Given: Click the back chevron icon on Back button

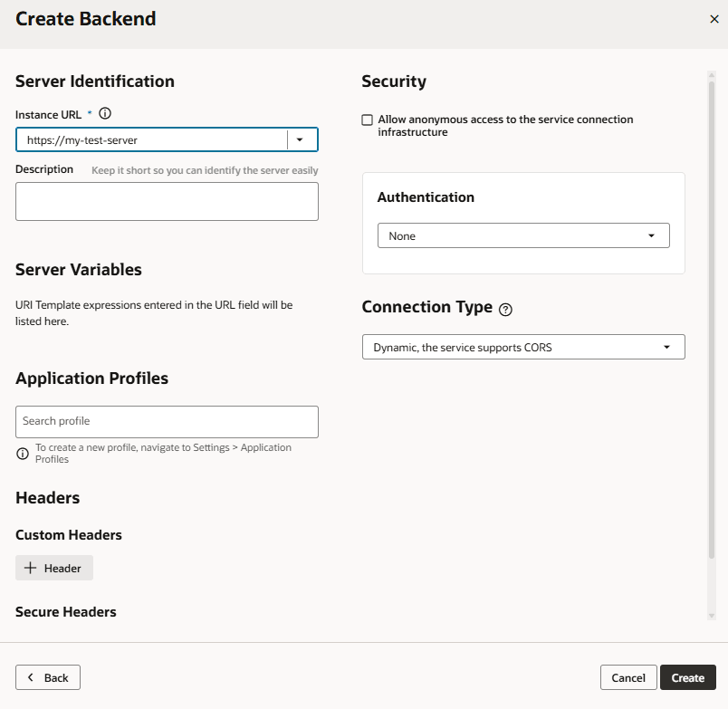Looking at the screenshot, I should (32, 677).
